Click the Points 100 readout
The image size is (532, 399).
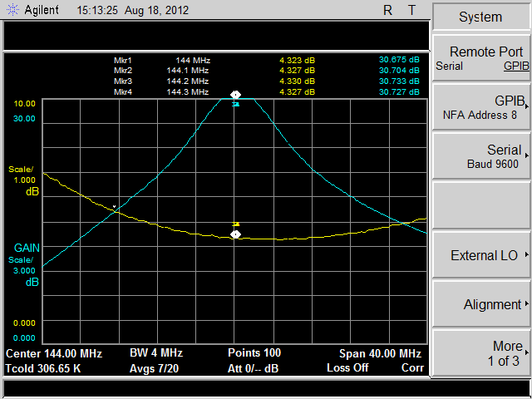[254, 352]
